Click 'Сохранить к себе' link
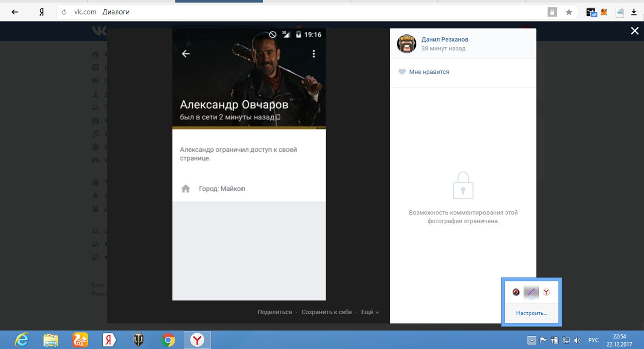644x349 pixels. pos(327,312)
